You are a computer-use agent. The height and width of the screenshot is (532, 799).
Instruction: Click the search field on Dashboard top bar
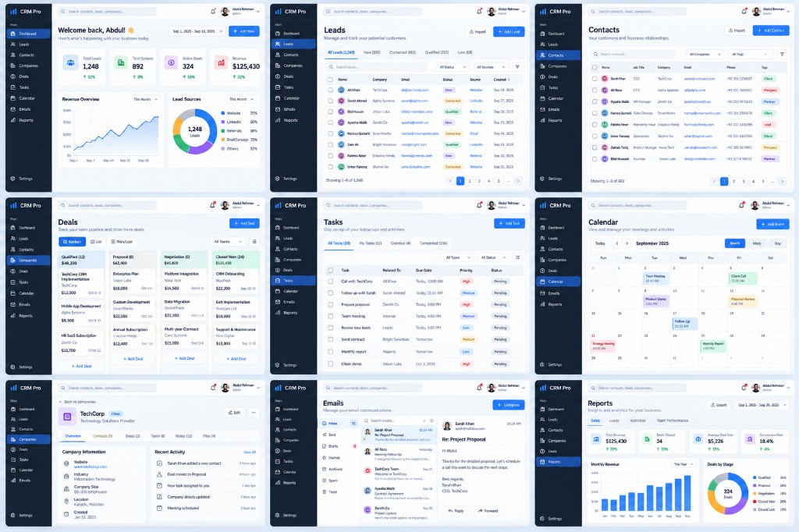[107, 11]
